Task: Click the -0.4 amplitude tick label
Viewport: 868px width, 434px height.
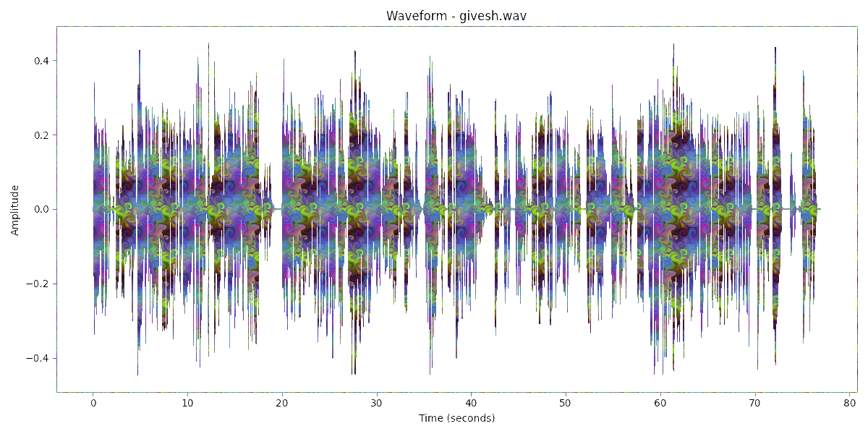Action: pyautogui.click(x=39, y=359)
